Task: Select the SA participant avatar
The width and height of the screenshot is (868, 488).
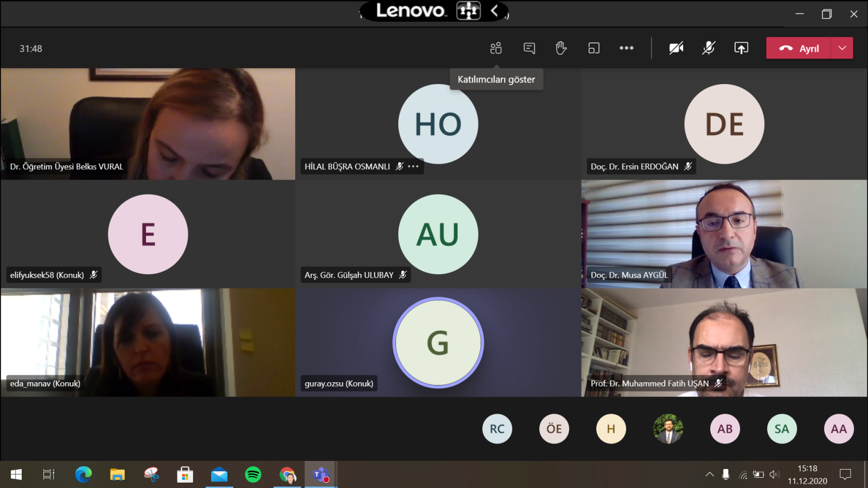Action: 782,429
